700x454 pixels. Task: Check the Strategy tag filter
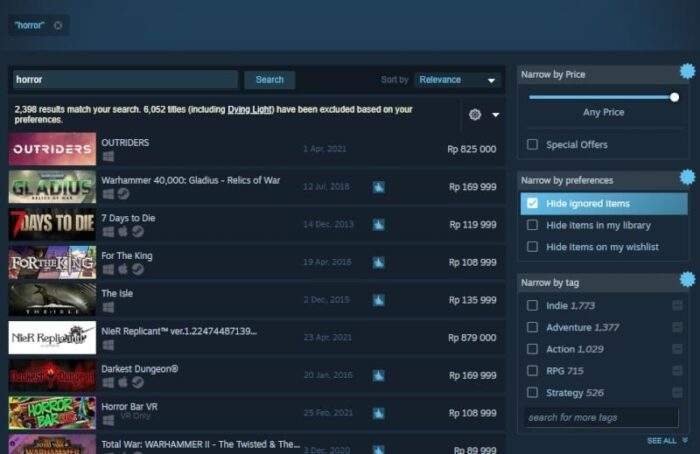[532, 392]
